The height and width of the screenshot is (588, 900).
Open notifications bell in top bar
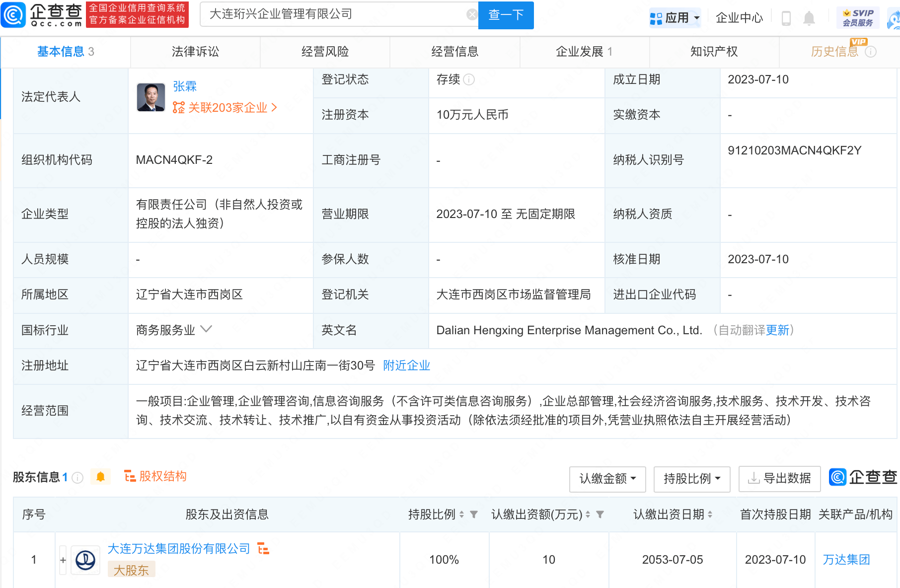click(809, 18)
